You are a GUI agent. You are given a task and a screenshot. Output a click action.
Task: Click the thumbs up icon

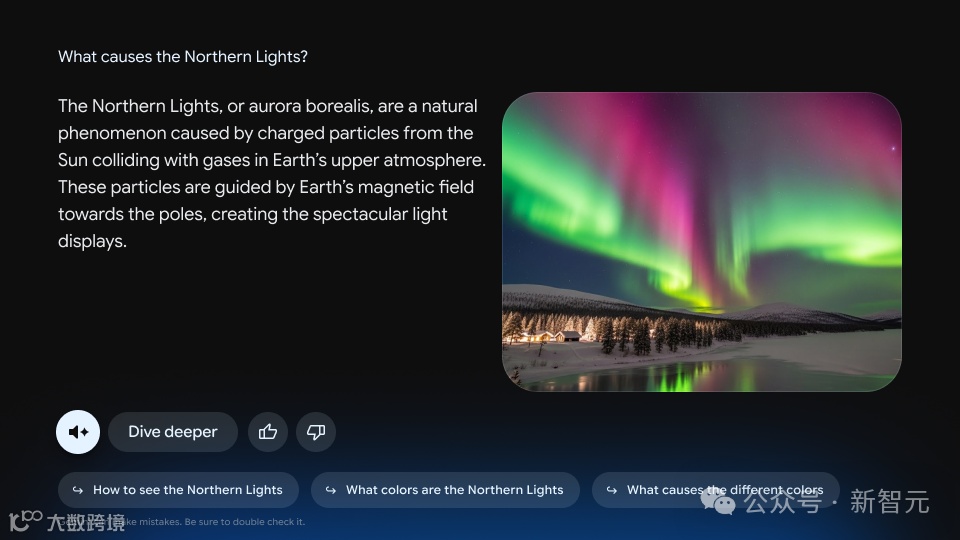click(x=268, y=432)
